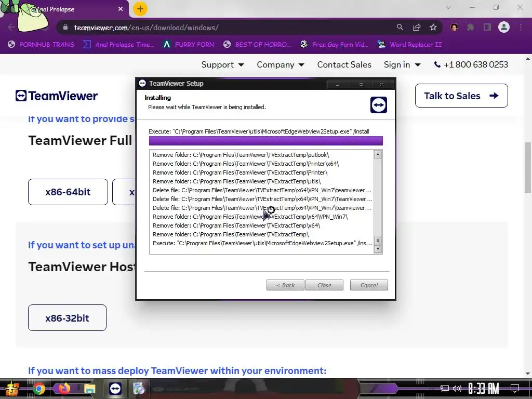Image resolution: width=532 pixels, height=399 pixels.
Task: Click the Contact Sales link
Action: (x=344, y=64)
